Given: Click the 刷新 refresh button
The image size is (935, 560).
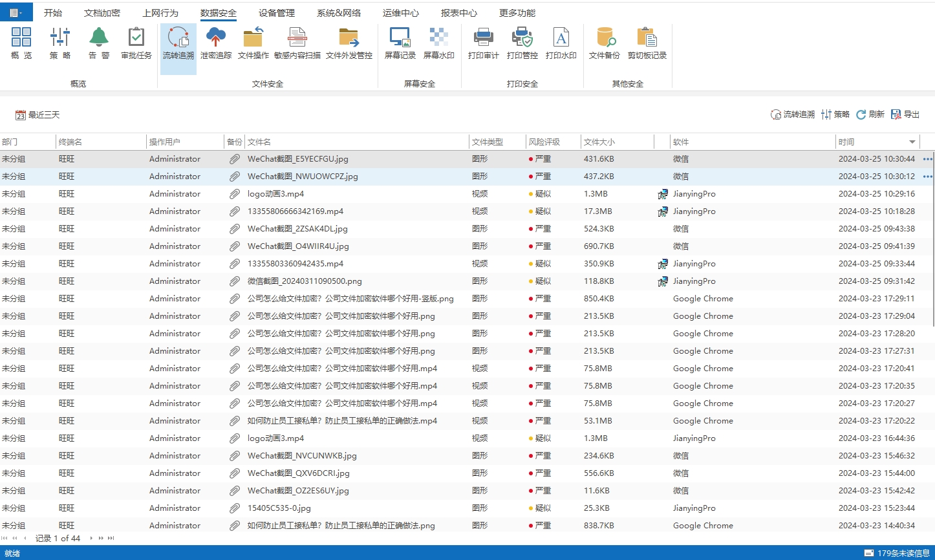Looking at the screenshot, I should click(870, 114).
